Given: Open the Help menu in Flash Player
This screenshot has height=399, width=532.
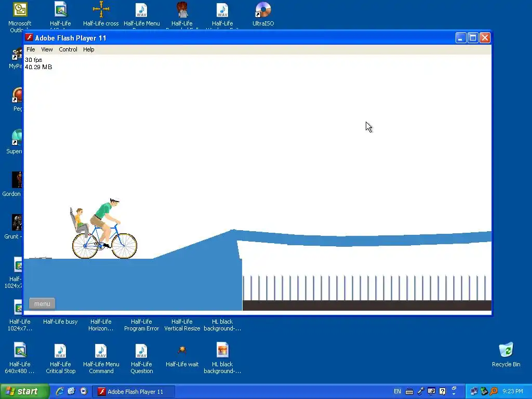Looking at the screenshot, I should click(x=88, y=49).
